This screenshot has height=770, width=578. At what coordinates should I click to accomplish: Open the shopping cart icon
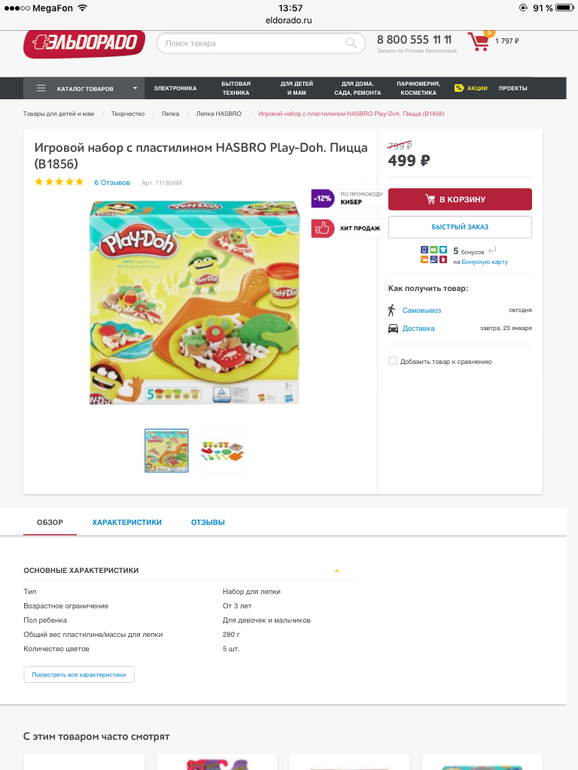point(479,41)
